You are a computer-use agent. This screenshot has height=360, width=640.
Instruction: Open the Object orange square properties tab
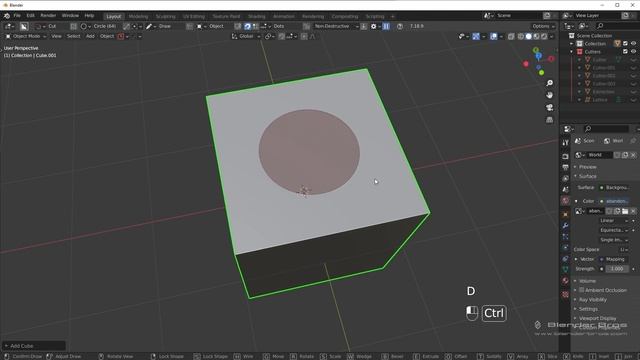point(565,214)
